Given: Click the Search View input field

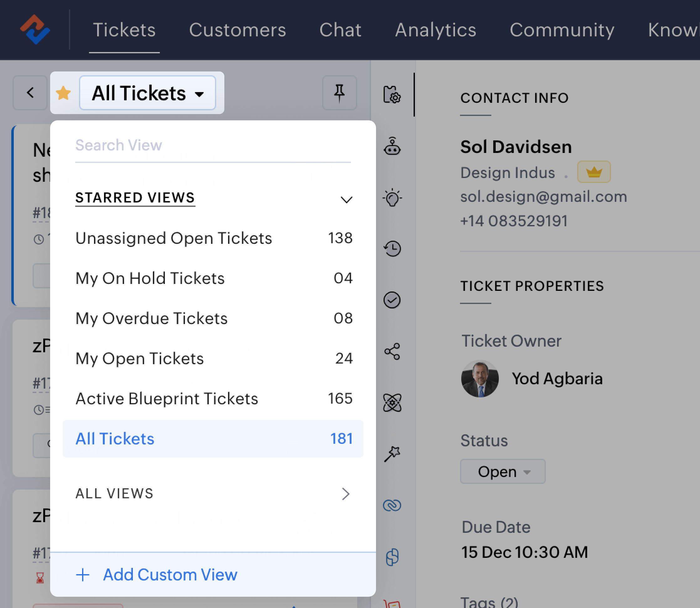Looking at the screenshot, I should point(213,145).
